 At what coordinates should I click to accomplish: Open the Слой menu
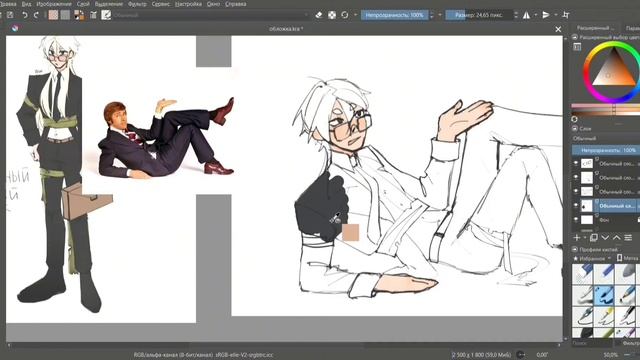83,4
